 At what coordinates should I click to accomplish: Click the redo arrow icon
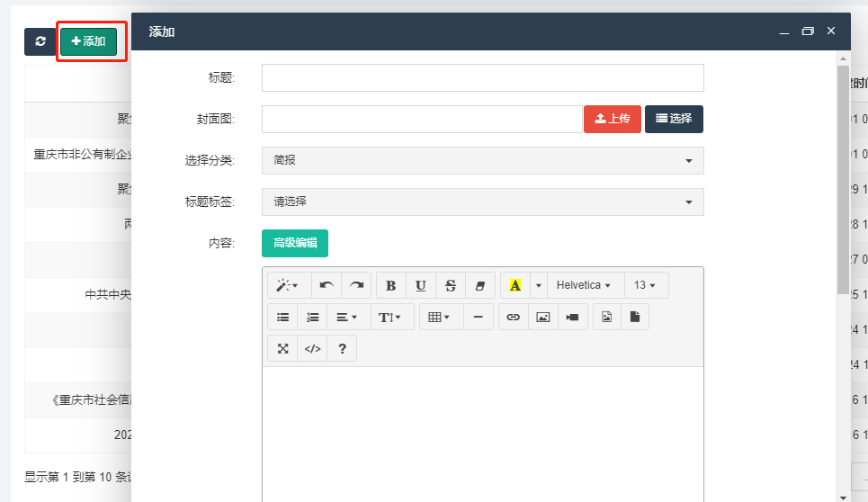point(357,285)
